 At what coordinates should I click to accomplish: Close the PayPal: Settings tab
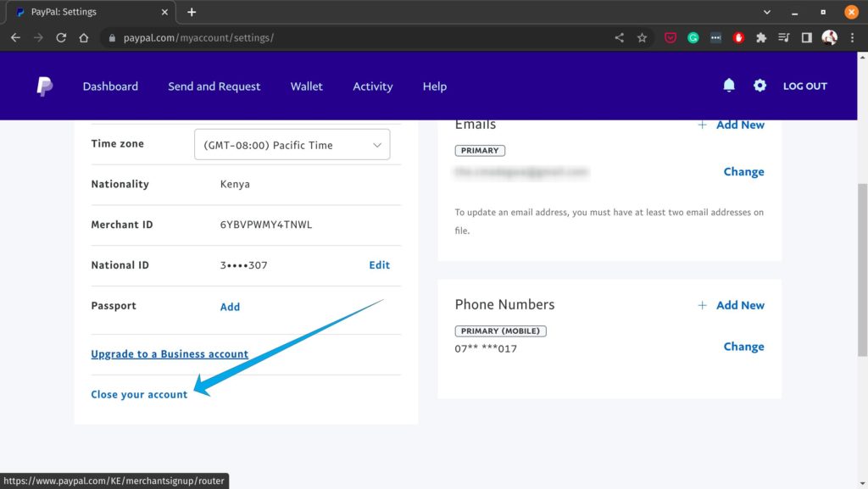pos(164,12)
